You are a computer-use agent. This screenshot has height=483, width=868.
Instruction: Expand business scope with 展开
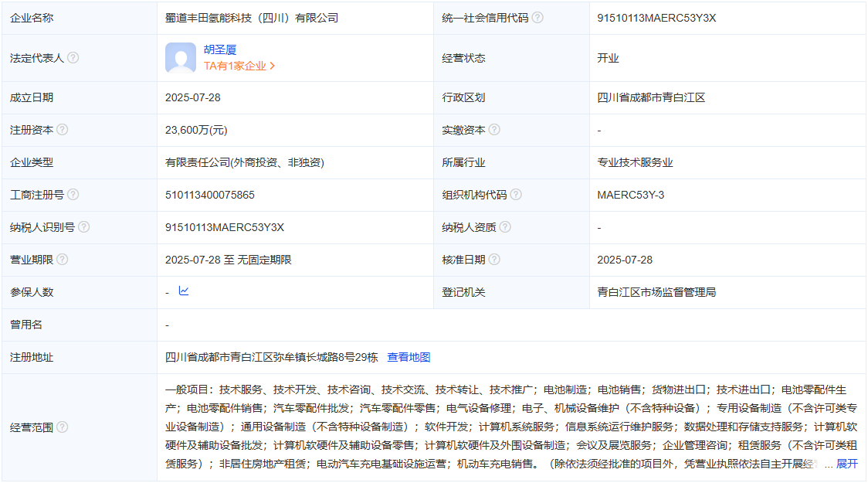(x=846, y=464)
